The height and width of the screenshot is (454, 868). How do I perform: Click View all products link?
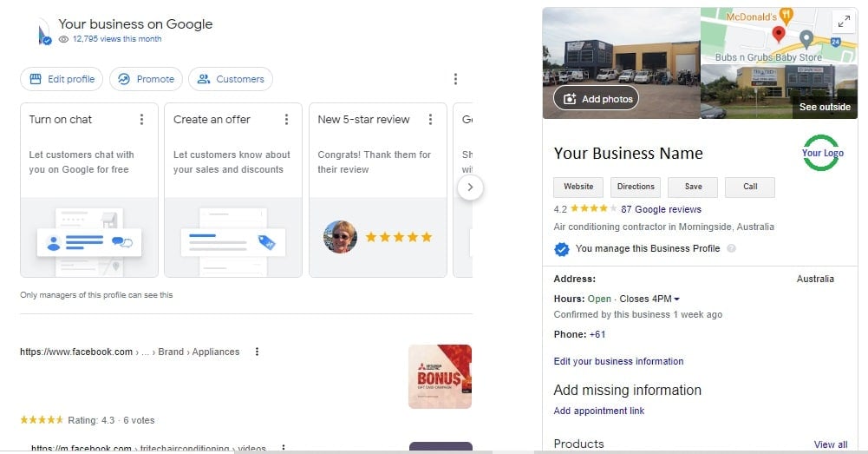(x=831, y=444)
